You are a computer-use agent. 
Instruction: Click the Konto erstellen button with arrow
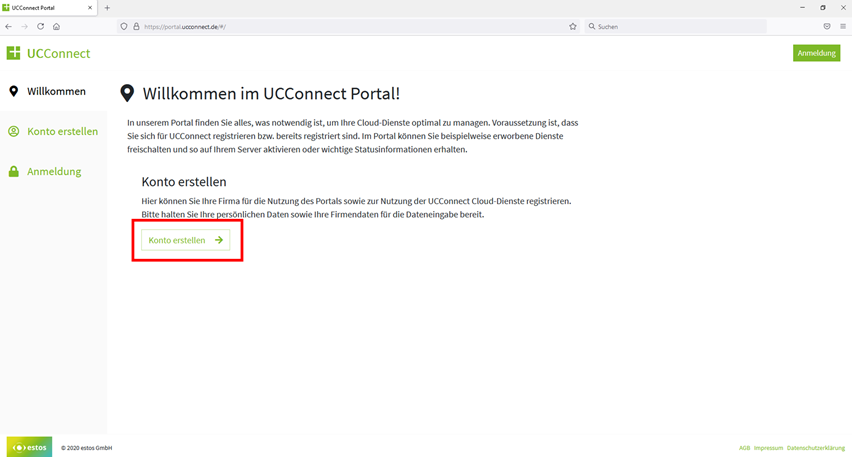coord(186,240)
